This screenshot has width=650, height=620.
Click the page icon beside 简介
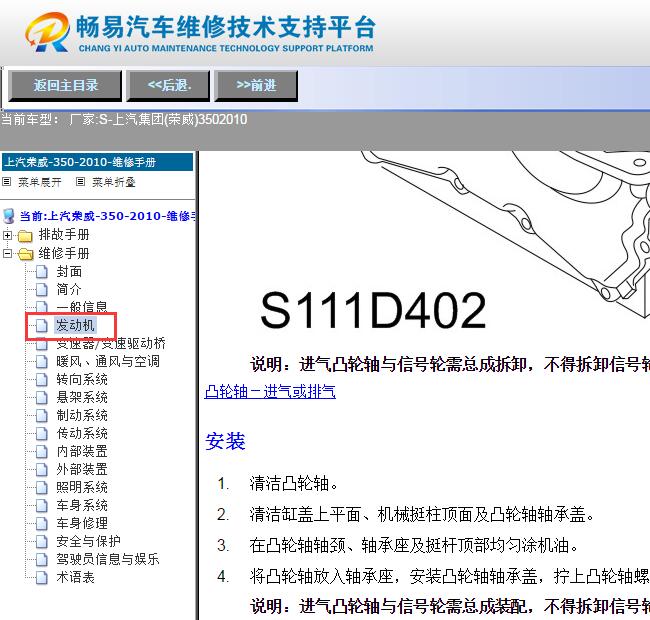click(x=41, y=290)
